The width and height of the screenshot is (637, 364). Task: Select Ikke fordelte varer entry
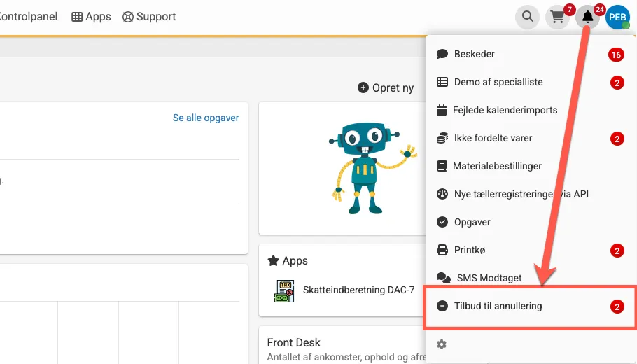[x=493, y=138]
